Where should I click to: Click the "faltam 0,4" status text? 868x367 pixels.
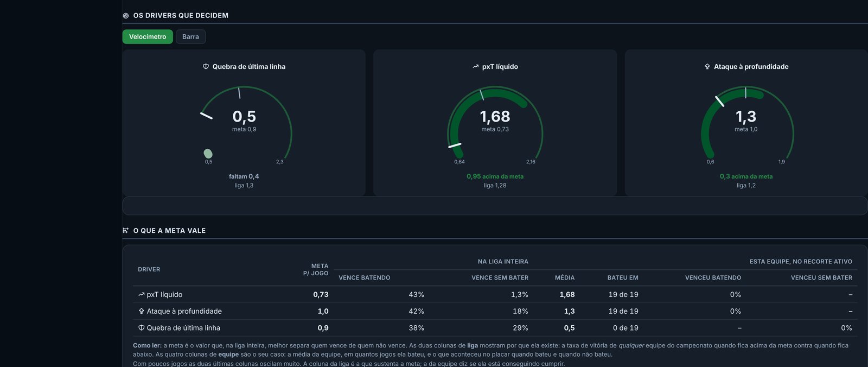pyautogui.click(x=244, y=176)
